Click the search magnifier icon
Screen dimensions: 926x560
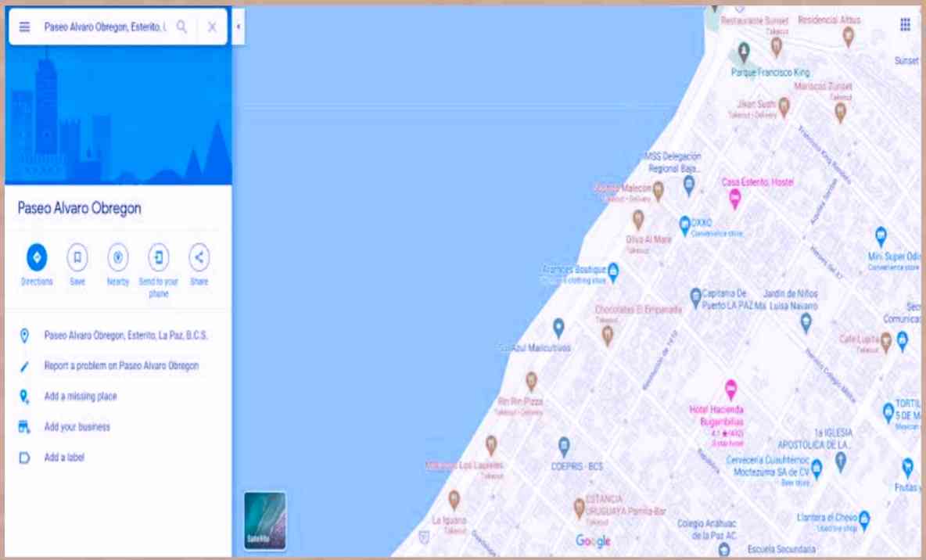tap(181, 27)
